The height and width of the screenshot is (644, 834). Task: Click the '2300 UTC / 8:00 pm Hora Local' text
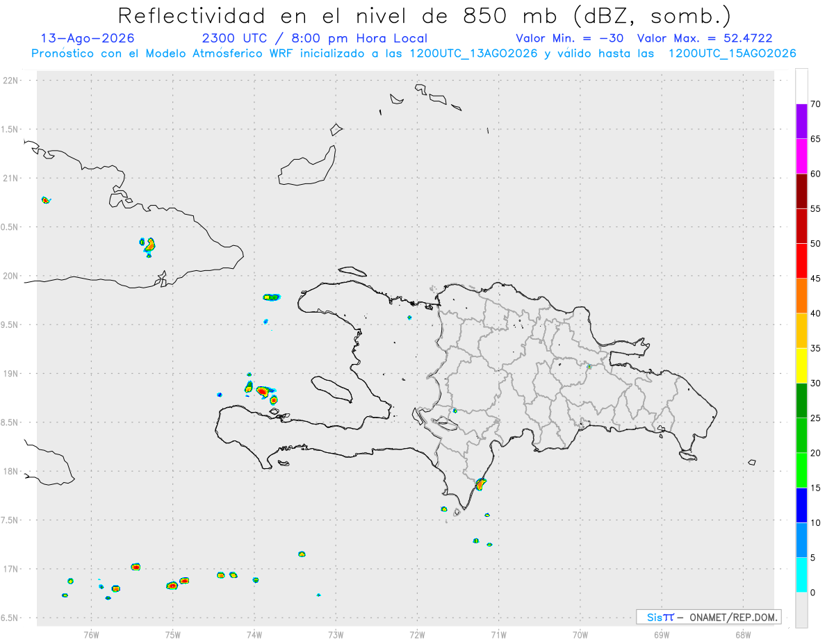click(x=315, y=38)
